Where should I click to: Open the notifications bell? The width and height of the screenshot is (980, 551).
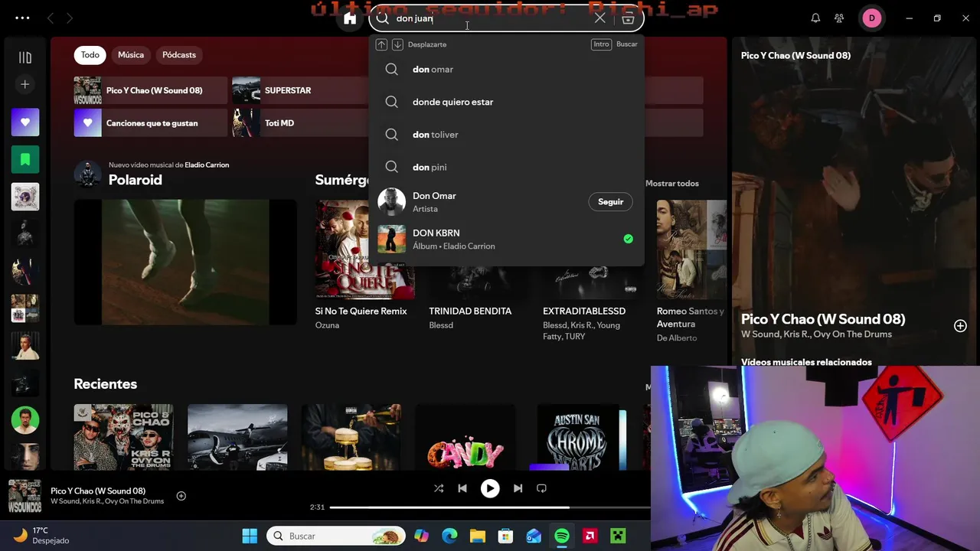coord(815,18)
